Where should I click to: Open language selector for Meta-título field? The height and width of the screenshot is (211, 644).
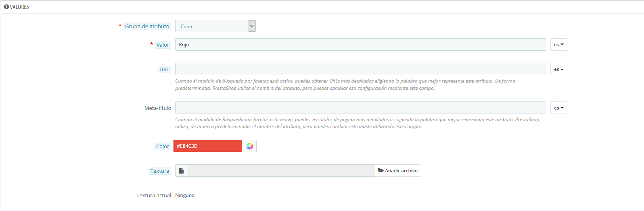pos(559,108)
